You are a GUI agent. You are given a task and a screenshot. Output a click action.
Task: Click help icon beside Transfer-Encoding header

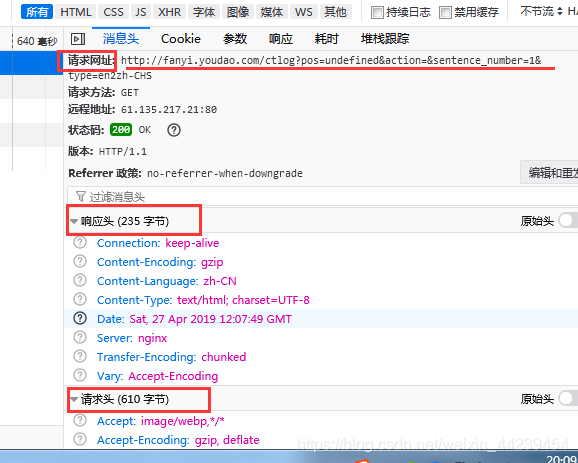coord(80,356)
